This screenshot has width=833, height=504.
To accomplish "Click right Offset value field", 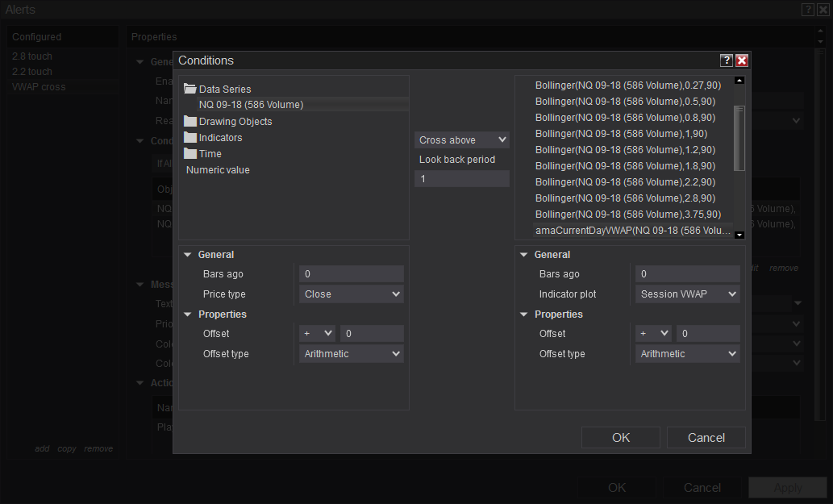I will 708,334.
